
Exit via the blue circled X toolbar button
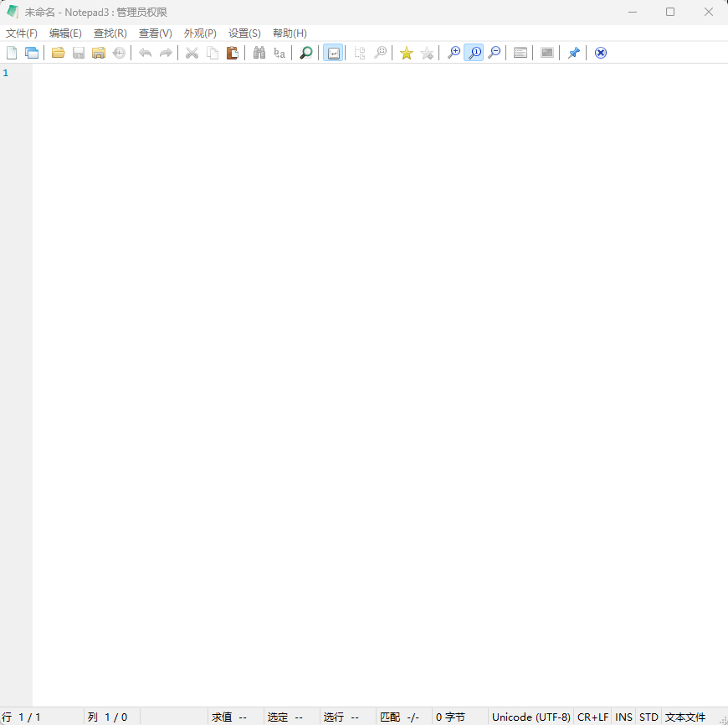tap(600, 52)
